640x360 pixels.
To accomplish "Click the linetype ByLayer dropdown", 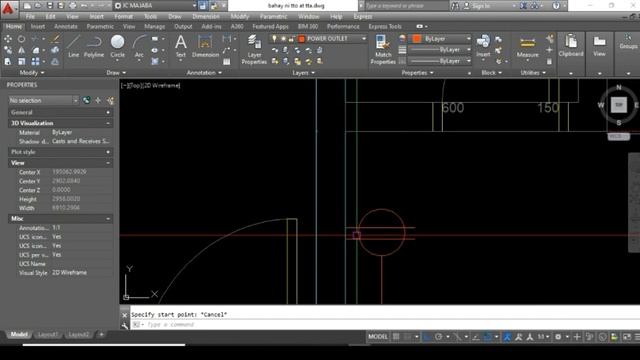I will coord(440,60).
